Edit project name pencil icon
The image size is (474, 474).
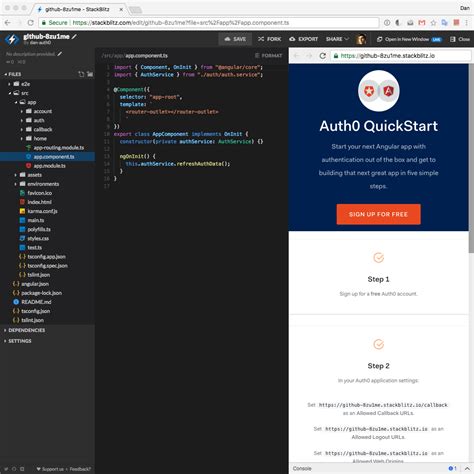[x=74, y=36]
